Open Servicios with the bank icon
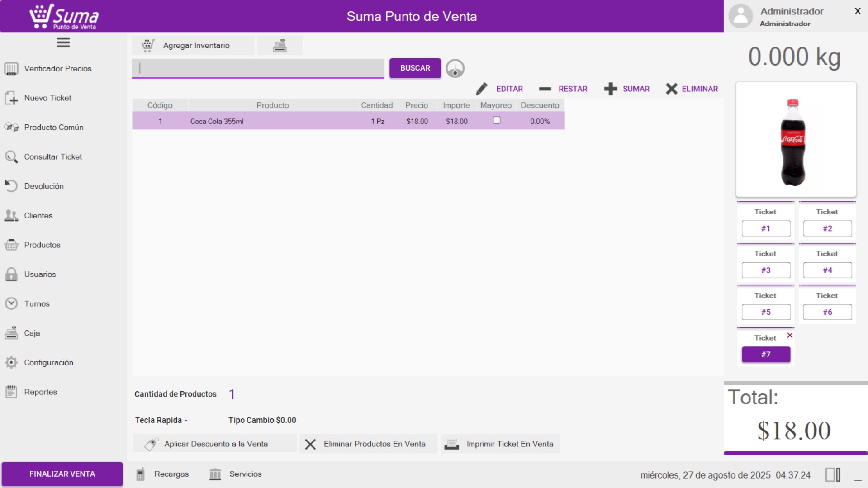Screen dimensions: 868x488 pyautogui.click(x=215, y=474)
